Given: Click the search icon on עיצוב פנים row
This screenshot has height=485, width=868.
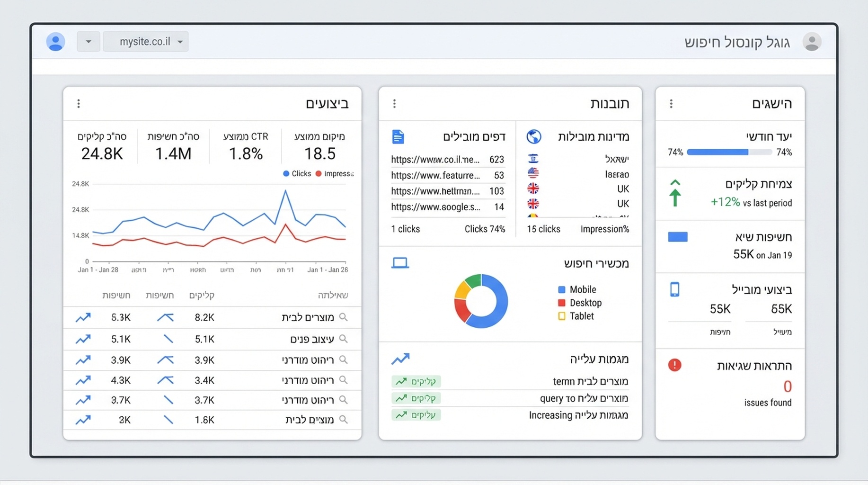Looking at the screenshot, I should pos(344,339).
